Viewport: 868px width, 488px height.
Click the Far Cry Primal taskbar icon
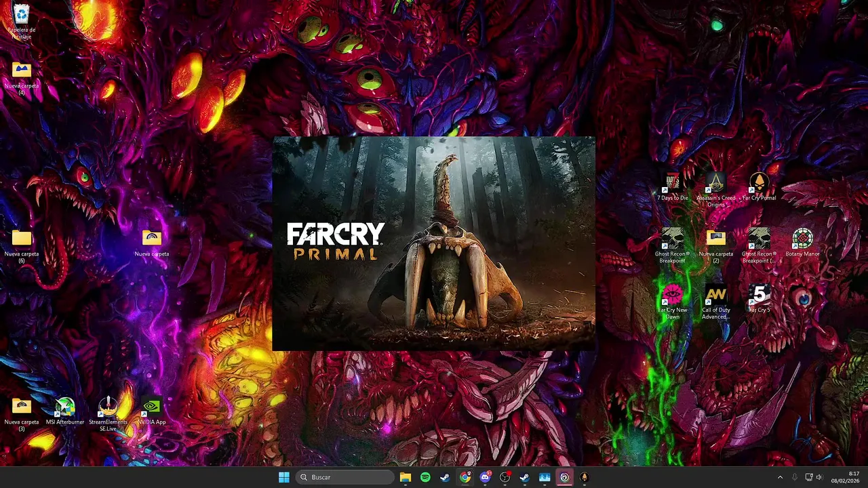[584, 477]
